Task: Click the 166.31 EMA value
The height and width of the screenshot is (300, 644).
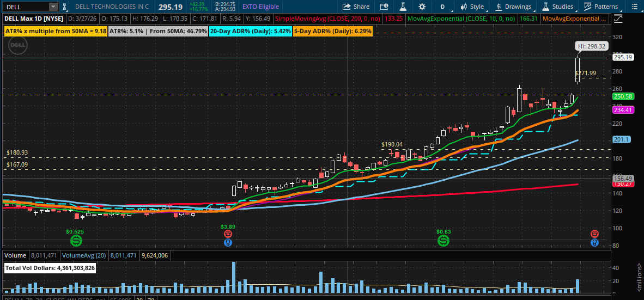Action: click(528, 19)
